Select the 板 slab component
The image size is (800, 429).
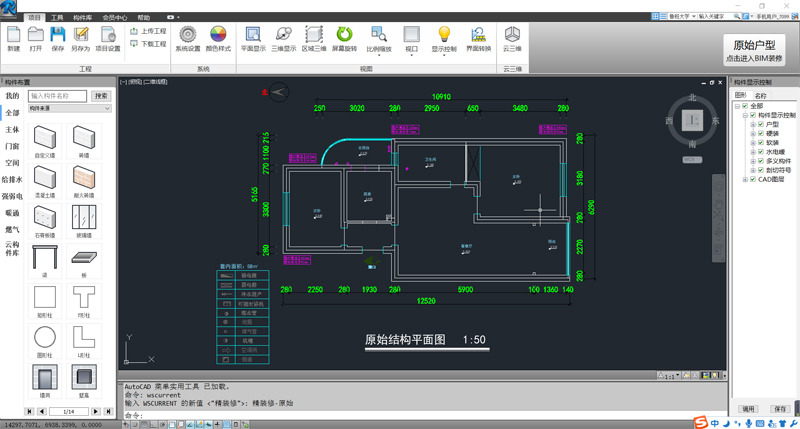(x=84, y=261)
